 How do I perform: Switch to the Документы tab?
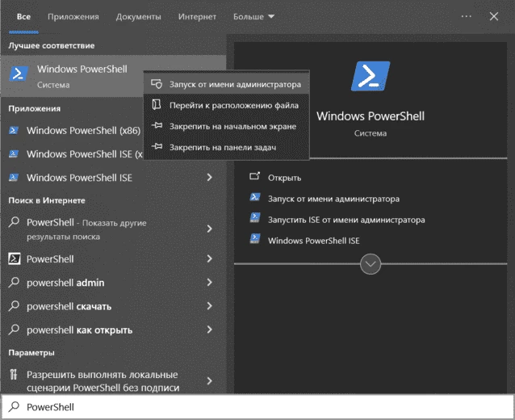[138, 16]
